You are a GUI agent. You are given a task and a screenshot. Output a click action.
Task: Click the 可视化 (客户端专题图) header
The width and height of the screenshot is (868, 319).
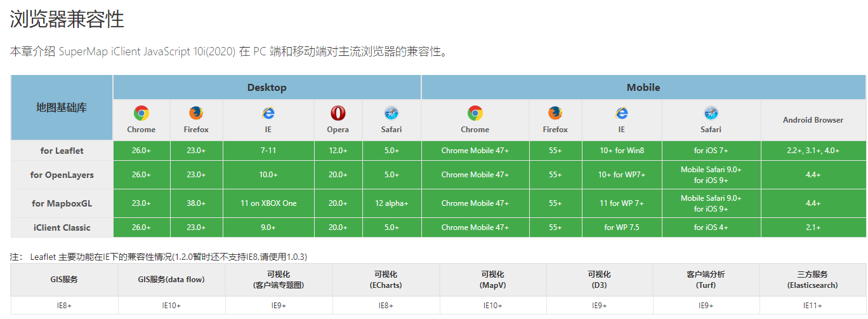[279, 280]
